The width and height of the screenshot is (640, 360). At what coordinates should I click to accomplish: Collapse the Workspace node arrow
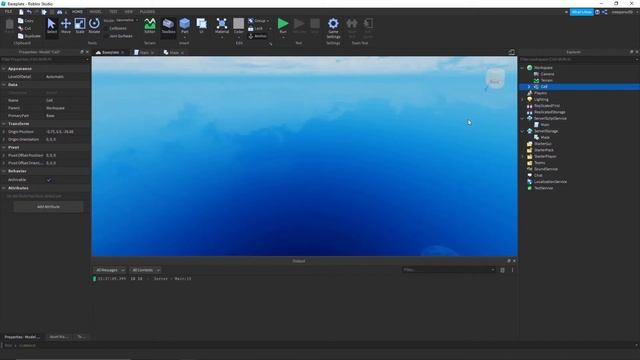point(522,68)
